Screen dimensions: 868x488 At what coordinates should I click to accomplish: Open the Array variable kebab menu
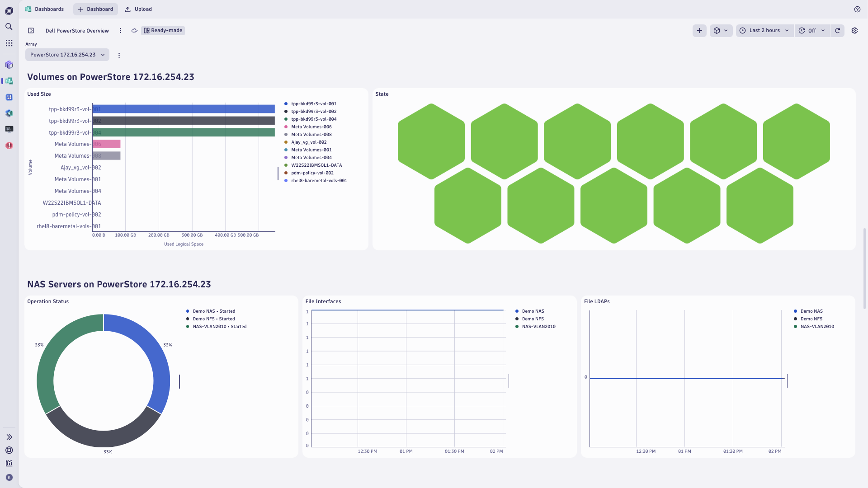(119, 55)
